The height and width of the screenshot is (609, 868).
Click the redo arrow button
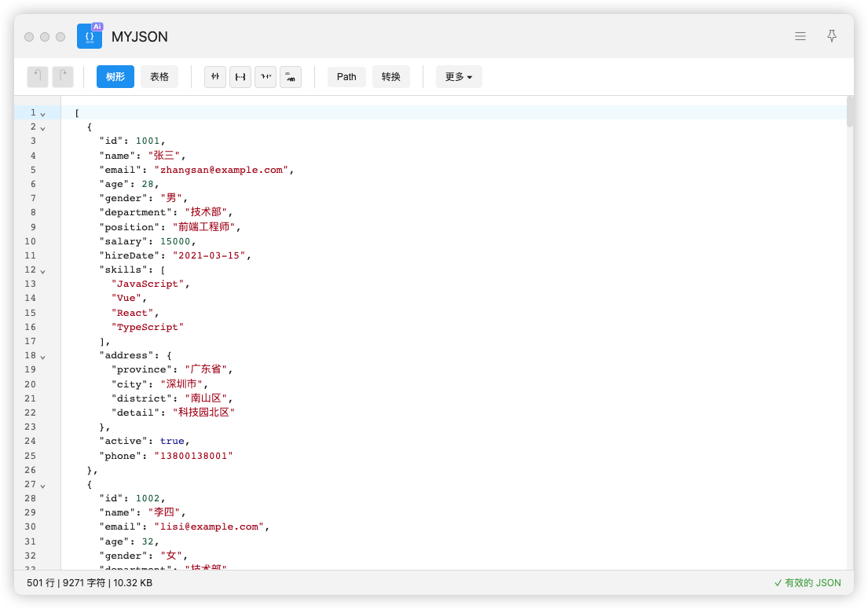click(x=63, y=76)
